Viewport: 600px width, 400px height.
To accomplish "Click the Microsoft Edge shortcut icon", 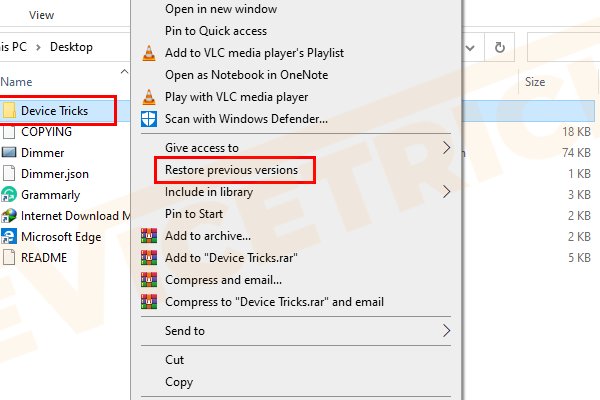I will click(10, 236).
